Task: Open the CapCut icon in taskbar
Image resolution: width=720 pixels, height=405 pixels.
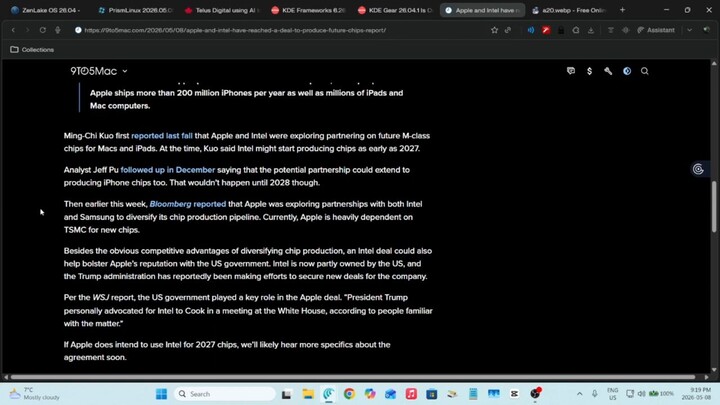Action: (514, 394)
